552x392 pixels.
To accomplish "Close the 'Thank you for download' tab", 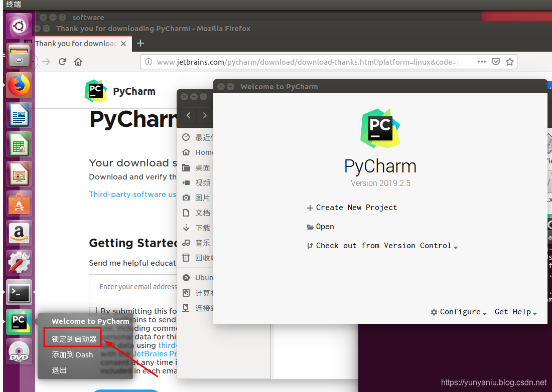I will (123, 44).
